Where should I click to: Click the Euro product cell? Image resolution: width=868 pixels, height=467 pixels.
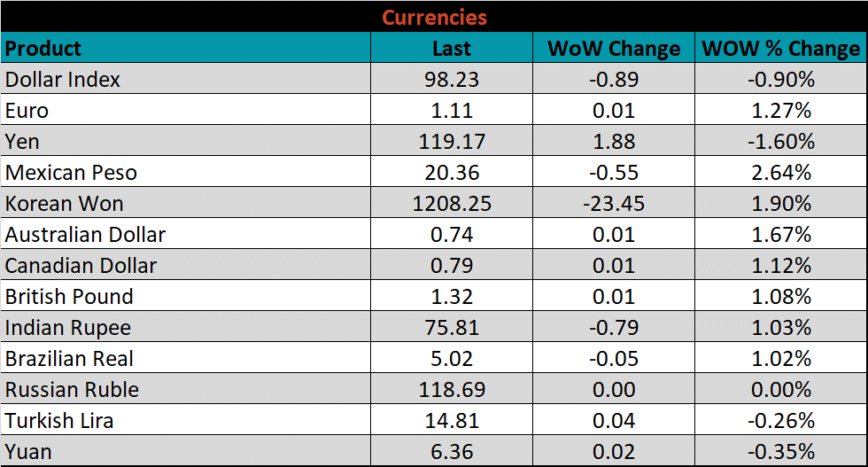27,111
